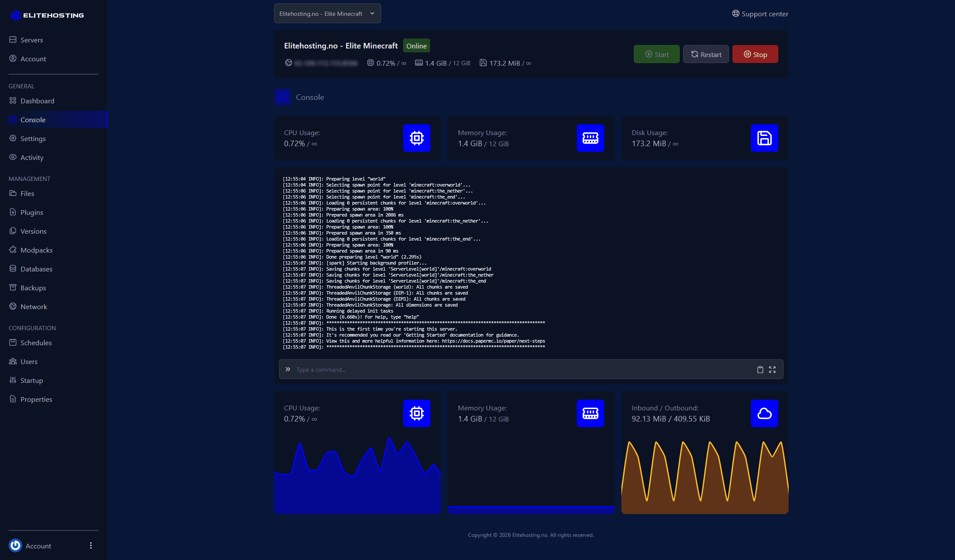This screenshot has height=560, width=955.
Task: Stop the server with red button
Action: tap(755, 54)
